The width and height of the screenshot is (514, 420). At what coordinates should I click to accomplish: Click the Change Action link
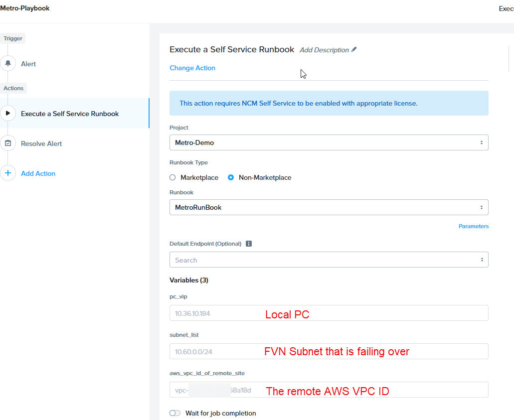(192, 68)
